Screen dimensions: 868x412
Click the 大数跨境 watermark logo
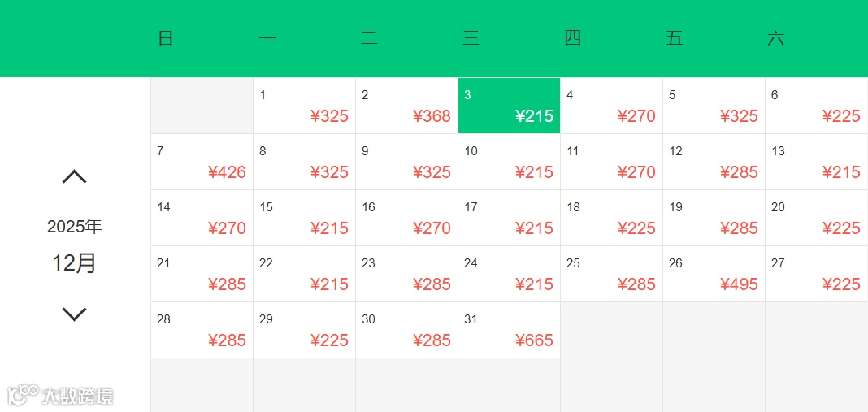pos(60,396)
